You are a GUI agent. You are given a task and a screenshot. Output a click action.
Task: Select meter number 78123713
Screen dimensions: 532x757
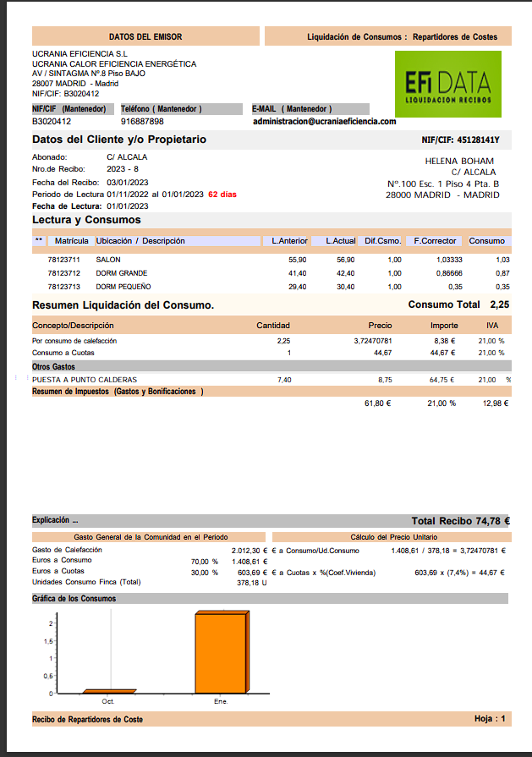tap(63, 287)
